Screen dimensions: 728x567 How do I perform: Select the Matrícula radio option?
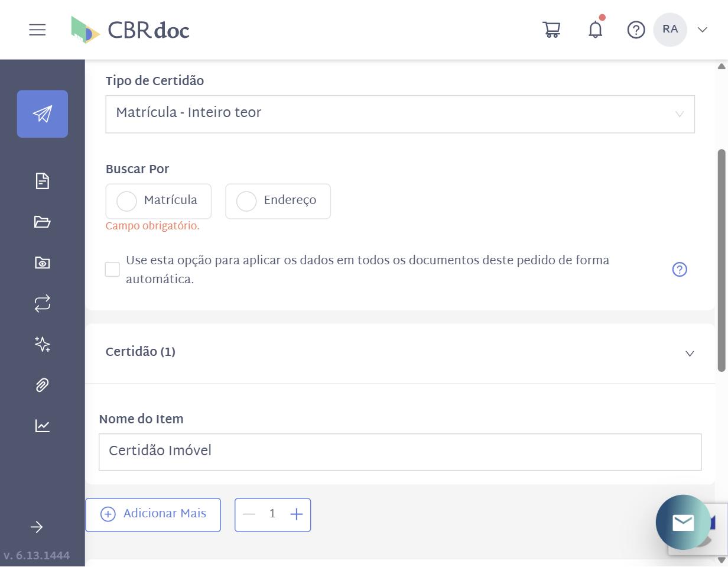tap(158, 201)
